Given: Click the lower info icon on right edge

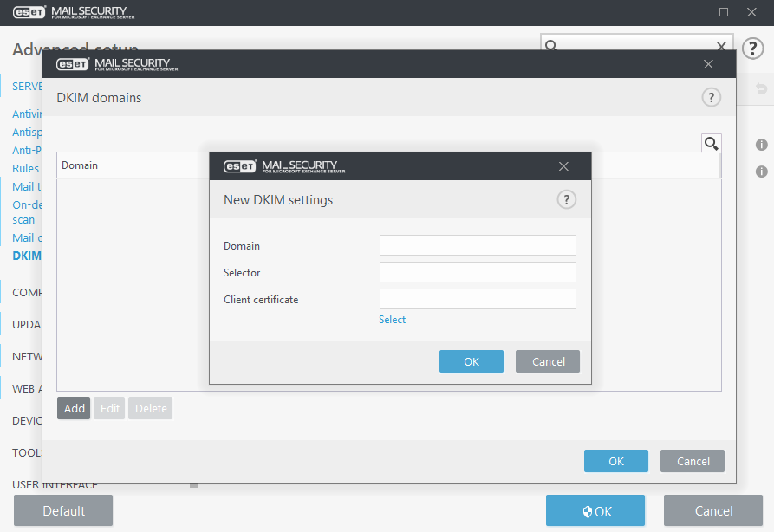Looking at the screenshot, I should coord(761,172).
